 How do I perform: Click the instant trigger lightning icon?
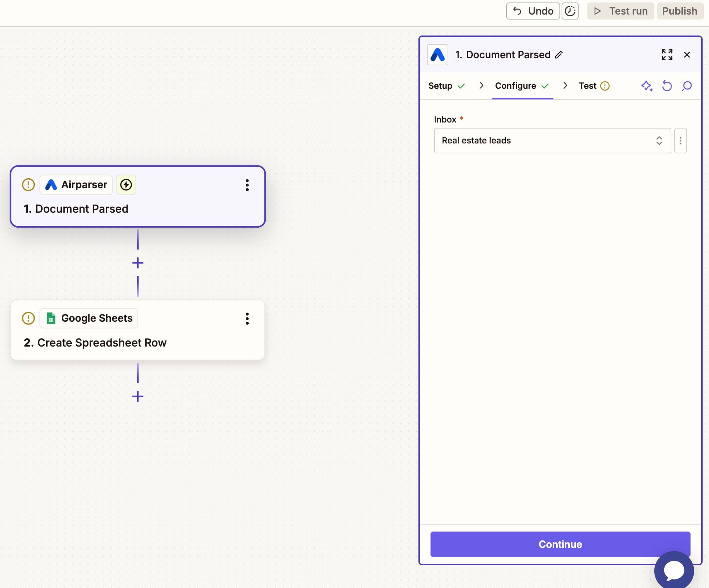126,185
